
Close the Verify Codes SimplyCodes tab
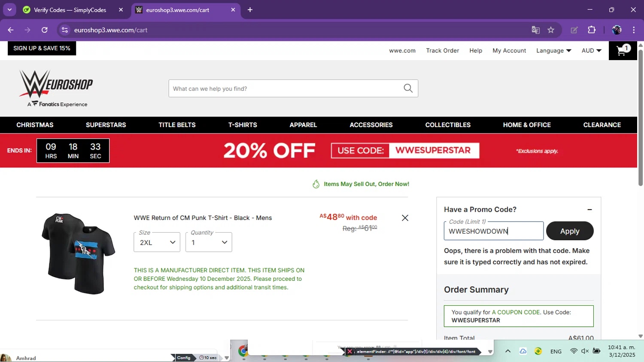click(121, 10)
